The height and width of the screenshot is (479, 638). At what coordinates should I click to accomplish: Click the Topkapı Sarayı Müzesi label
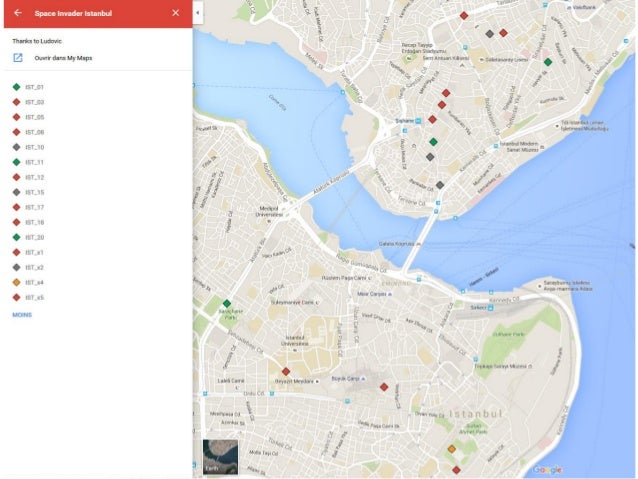[500, 366]
